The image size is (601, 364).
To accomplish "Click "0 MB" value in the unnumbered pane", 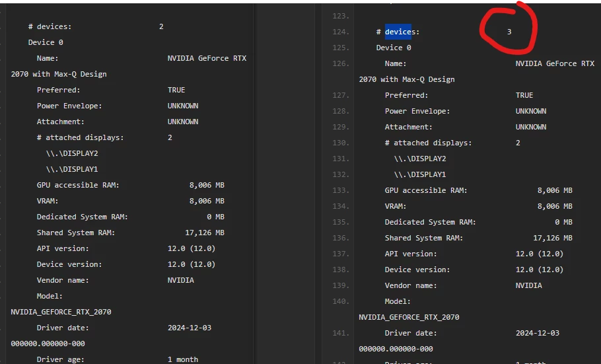I will click(216, 217).
